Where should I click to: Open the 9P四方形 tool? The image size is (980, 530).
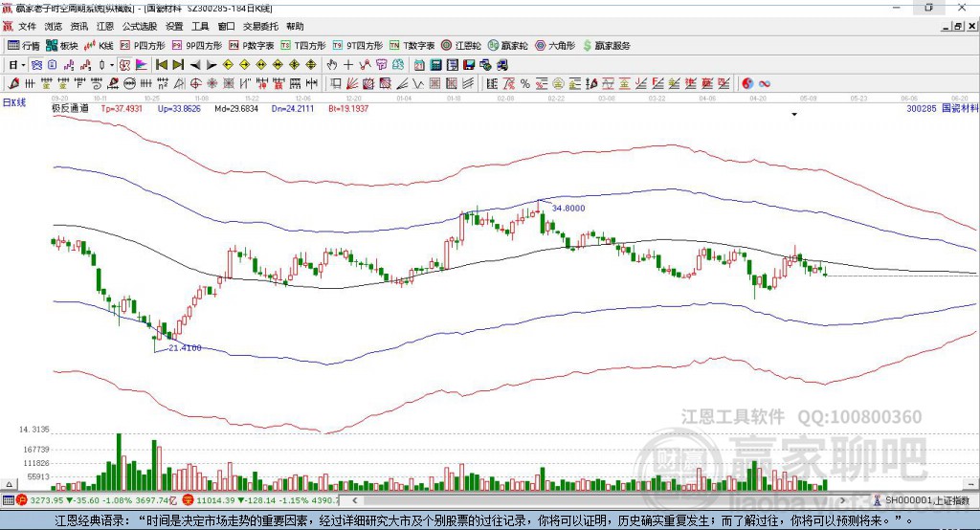(x=197, y=46)
